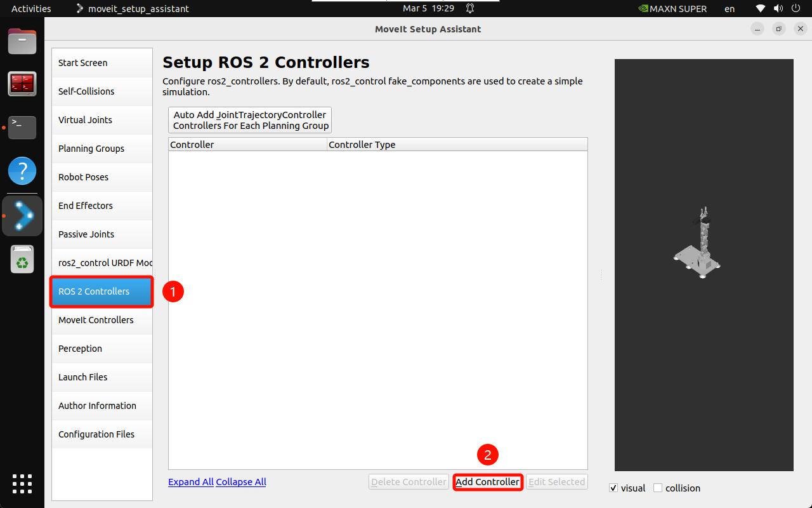
Task: Switch to Virtual Joints step
Action: pyautogui.click(x=102, y=120)
